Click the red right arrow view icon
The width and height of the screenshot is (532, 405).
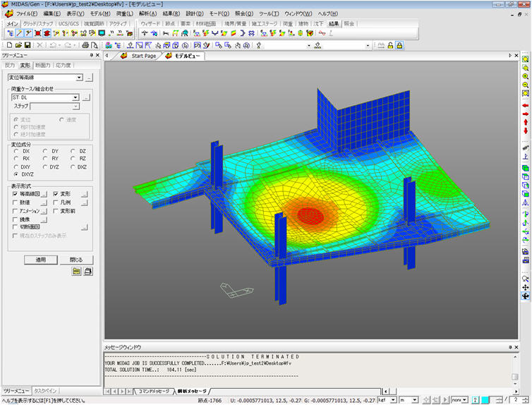[x=526, y=114]
